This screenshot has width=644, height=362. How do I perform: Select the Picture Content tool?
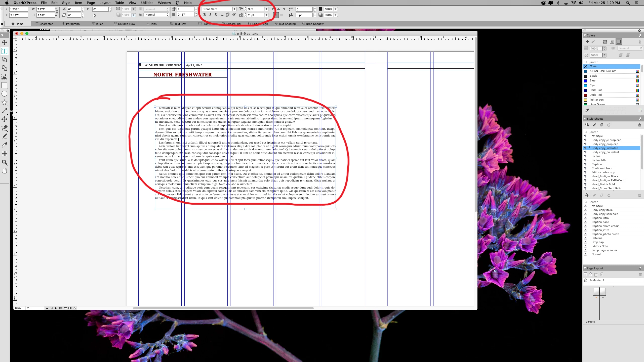4,77
